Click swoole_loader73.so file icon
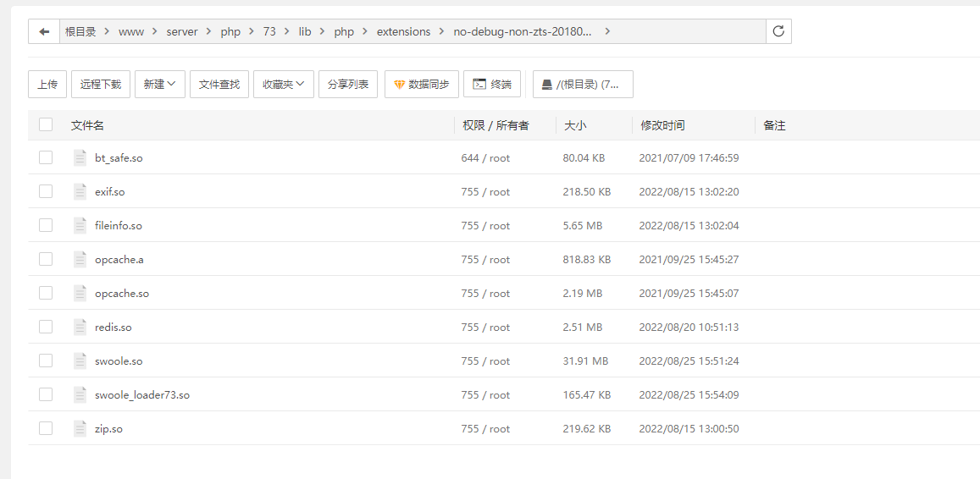The height and width of the screenshot is (479, 980). pyautogui.click(x=80, y=394)
